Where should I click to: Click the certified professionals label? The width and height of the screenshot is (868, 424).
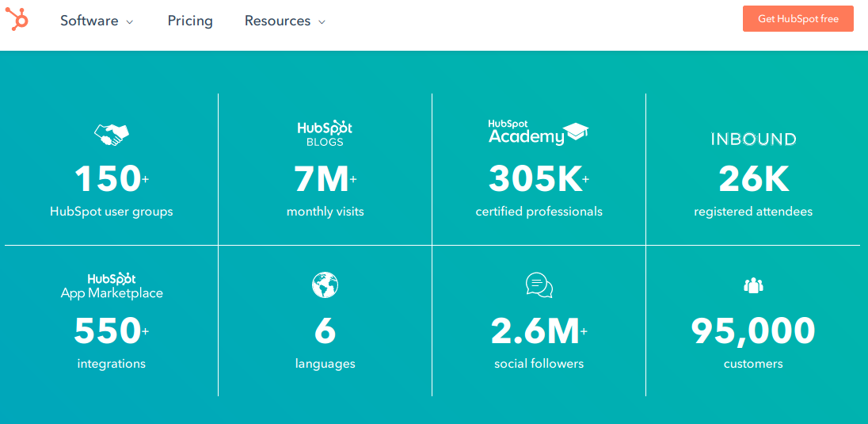pos(539,212)
